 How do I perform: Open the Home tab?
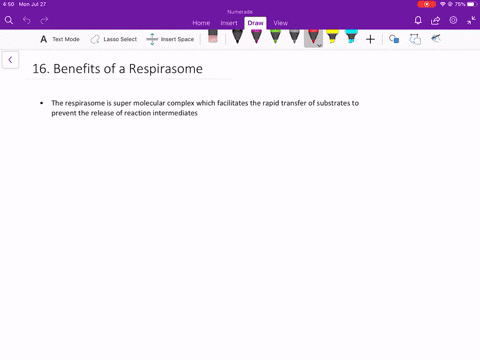[x=201, y=23]
